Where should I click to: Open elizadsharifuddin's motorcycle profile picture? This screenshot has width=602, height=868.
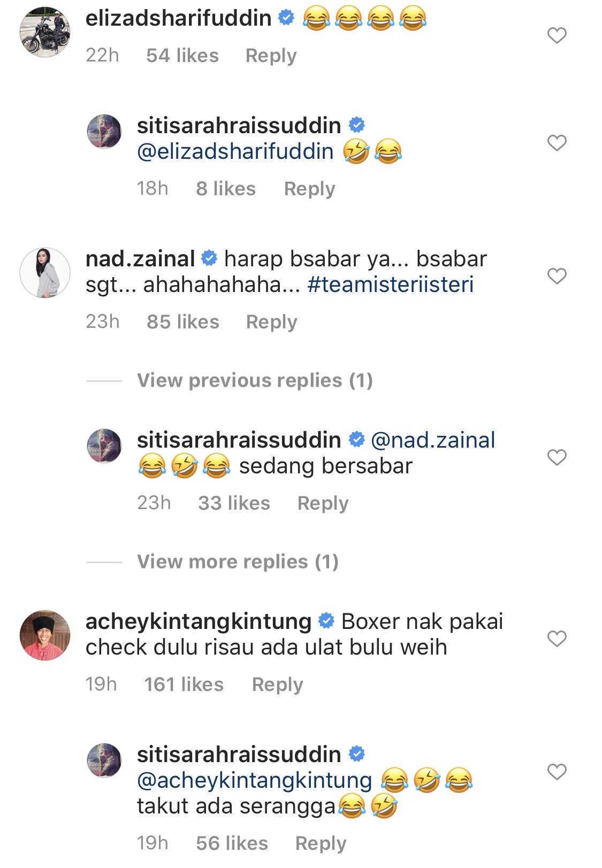coord(45,32)
